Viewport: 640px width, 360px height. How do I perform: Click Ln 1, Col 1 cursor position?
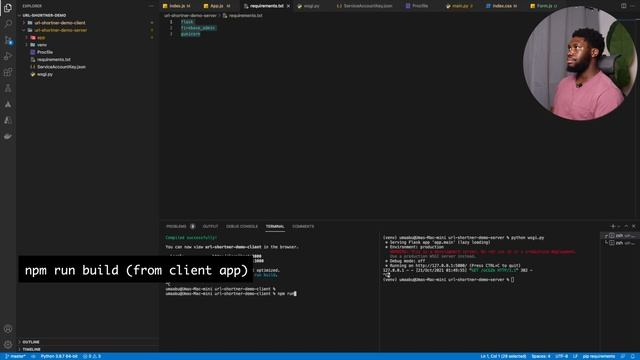pyautogui.click(x=503, y=356)
